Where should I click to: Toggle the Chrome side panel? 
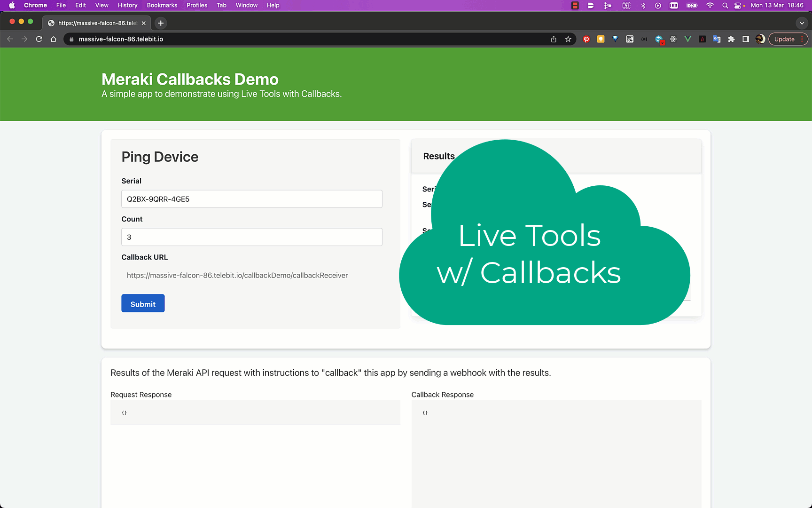(x=745, y=39)
